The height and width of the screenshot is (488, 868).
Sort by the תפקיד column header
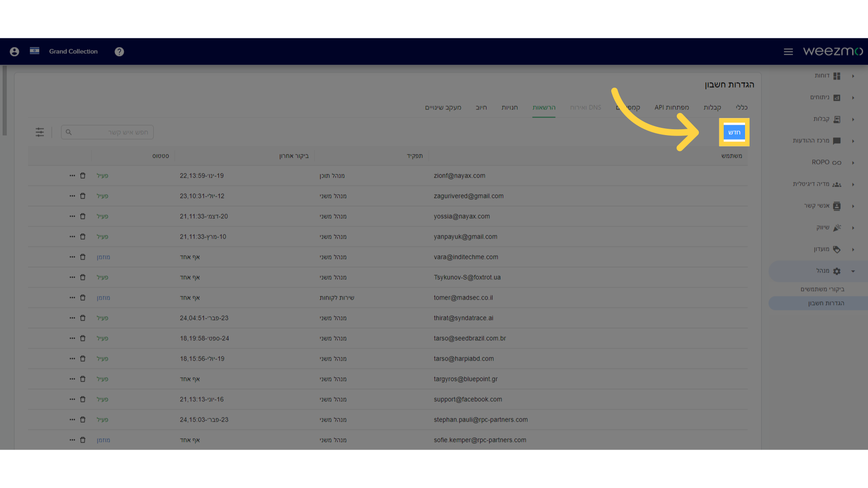click(x=415, y=156)
